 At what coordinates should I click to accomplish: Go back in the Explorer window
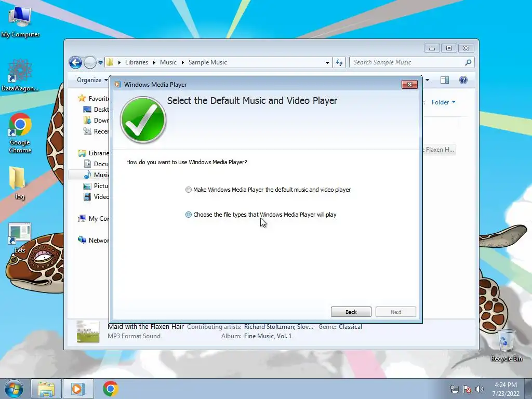point(75,62)
